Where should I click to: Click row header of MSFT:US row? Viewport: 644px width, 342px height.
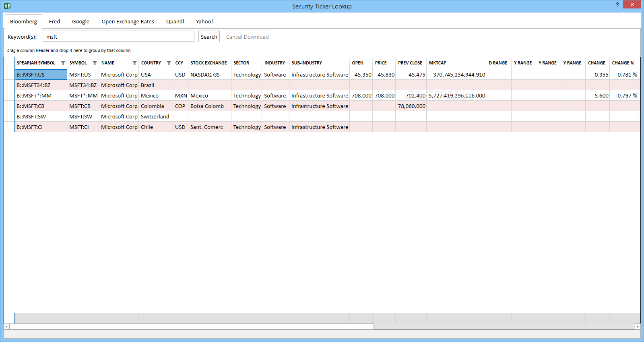point(9,75)
